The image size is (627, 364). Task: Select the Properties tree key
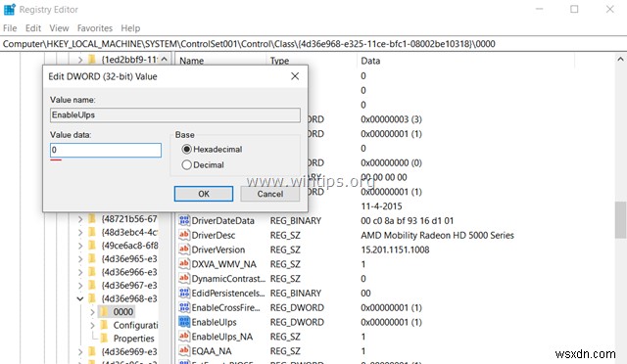(x=133, y=338)
